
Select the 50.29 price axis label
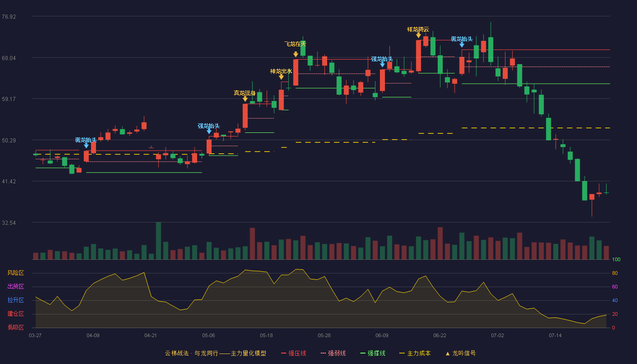9,140
